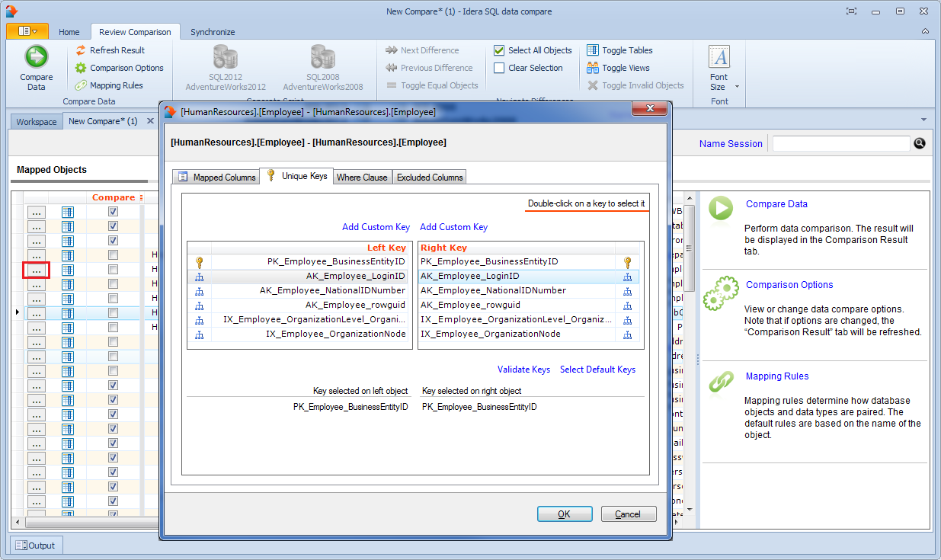This screenshot has width=941, height=560.
Task: Click table icon in the arrow-marked current row
Action: pos(67,313)
